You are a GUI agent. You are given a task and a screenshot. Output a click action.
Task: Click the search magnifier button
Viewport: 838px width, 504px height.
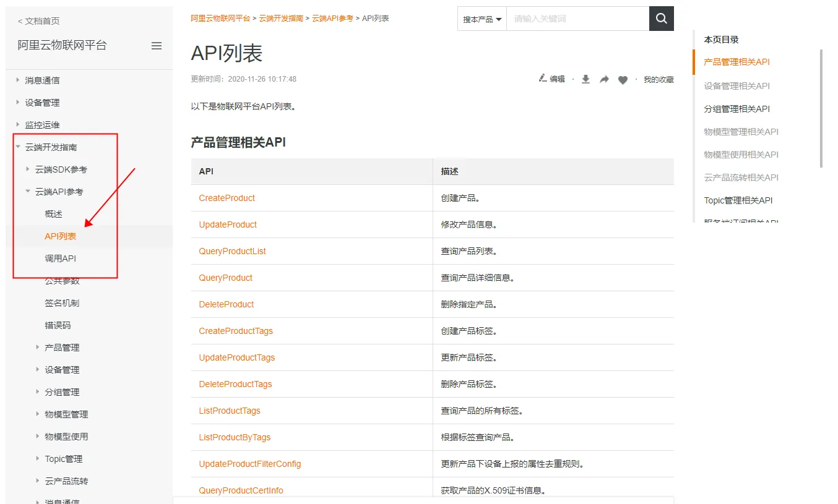pyautogui.click(x=661, y=19)
